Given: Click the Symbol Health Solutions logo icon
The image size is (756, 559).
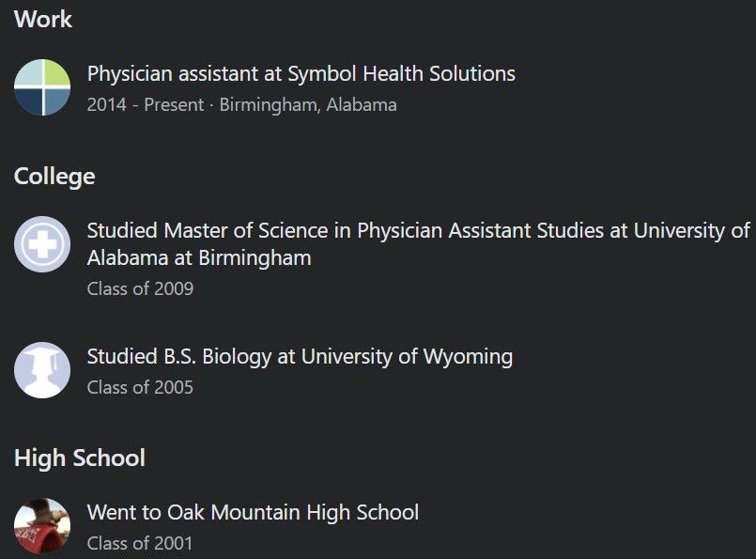Looking at the screenshot, I should [x=42, y=87].
